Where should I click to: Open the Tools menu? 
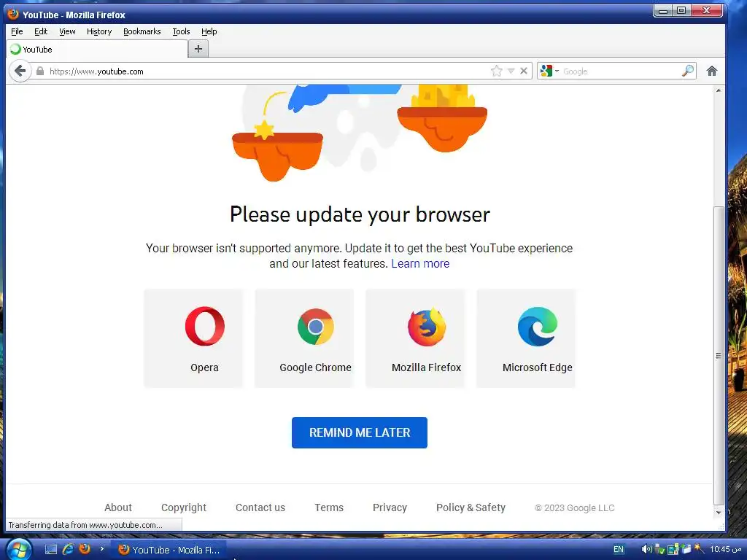[x=181, y=31]
